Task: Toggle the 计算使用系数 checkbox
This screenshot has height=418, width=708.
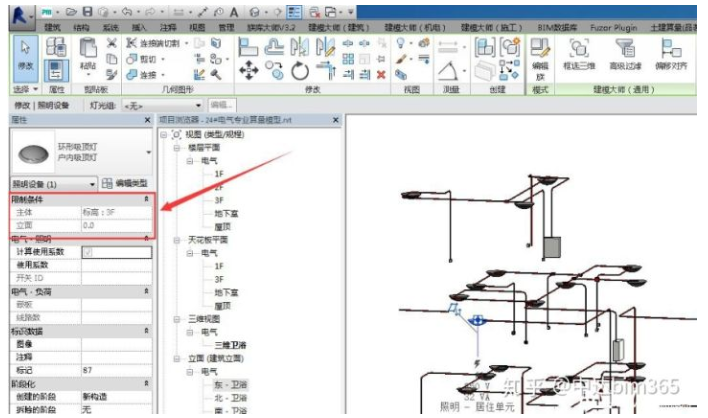Action: pos(88,252)
